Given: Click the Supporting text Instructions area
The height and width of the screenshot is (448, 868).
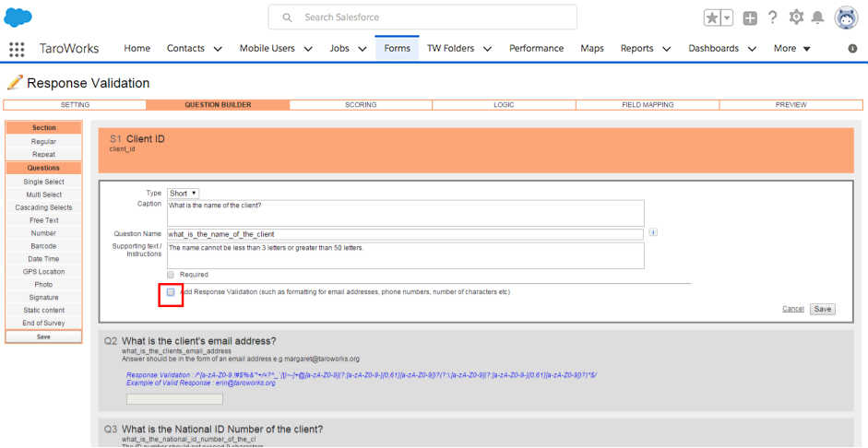Looking at the screenshot, I should click(x=406, y=255).
